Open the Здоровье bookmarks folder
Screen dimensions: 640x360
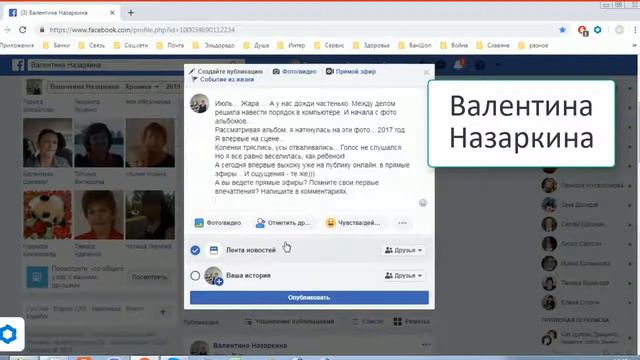click(x=371, y=45)
